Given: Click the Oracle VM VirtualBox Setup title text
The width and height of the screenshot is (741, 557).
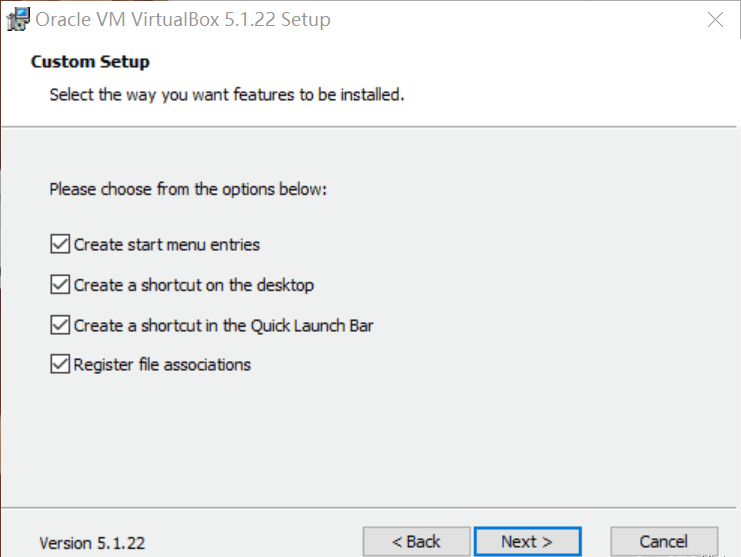Looking at the screenshot, I should click(183, 19).
